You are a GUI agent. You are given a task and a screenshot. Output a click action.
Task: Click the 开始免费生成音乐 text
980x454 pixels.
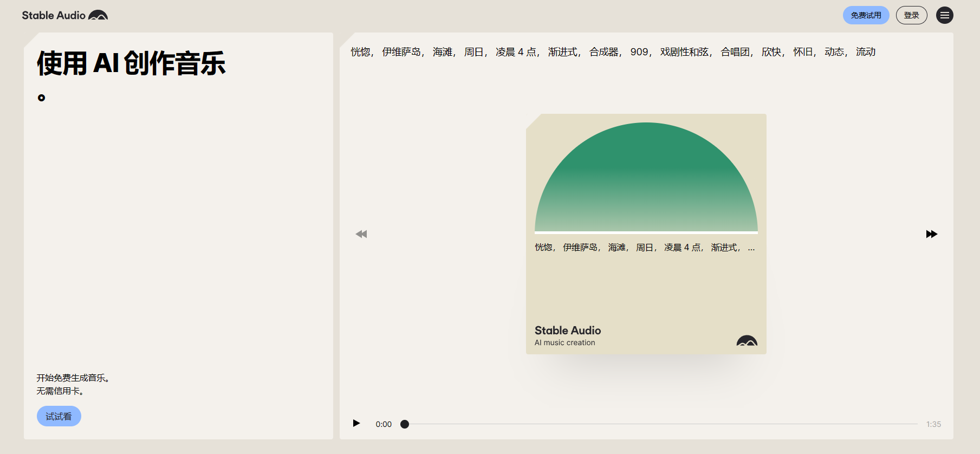(73, 378)
